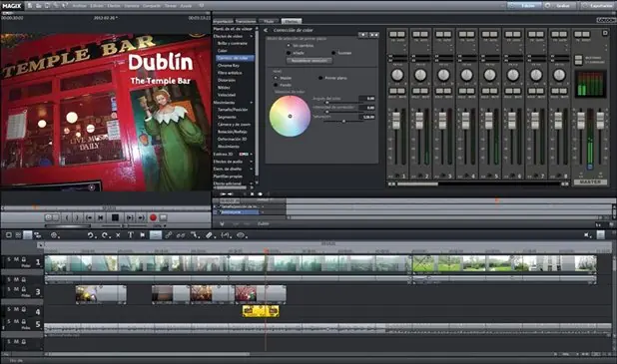Click the Exportación button at top right
Screen dimensions: 617x364
[597, 6]
